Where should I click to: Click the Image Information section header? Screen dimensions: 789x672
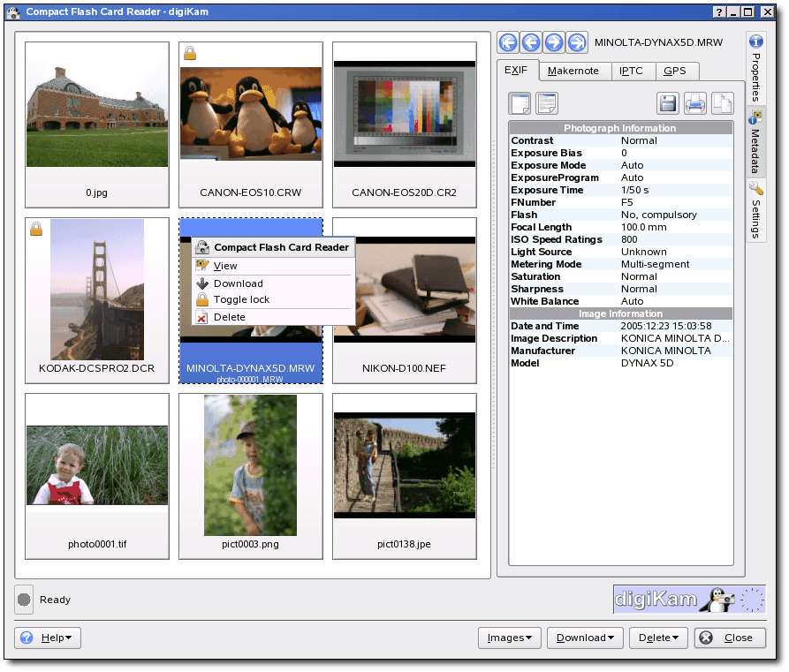620,313
